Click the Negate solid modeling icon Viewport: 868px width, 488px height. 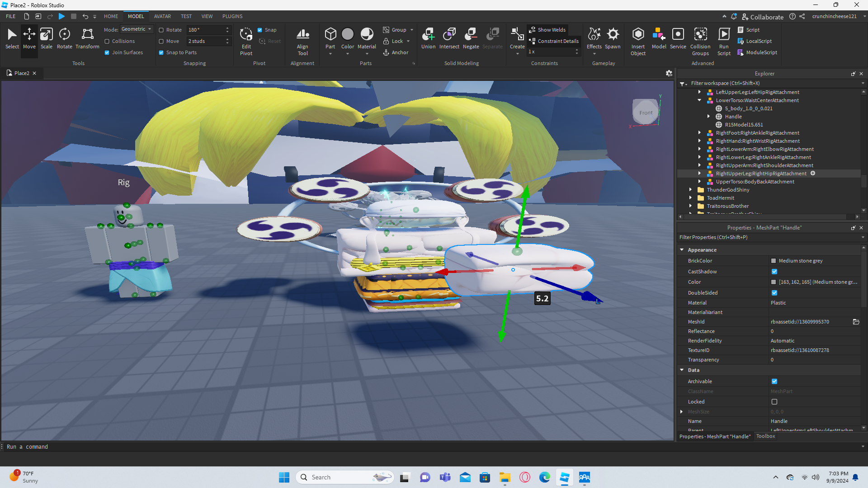pos(471,38)
